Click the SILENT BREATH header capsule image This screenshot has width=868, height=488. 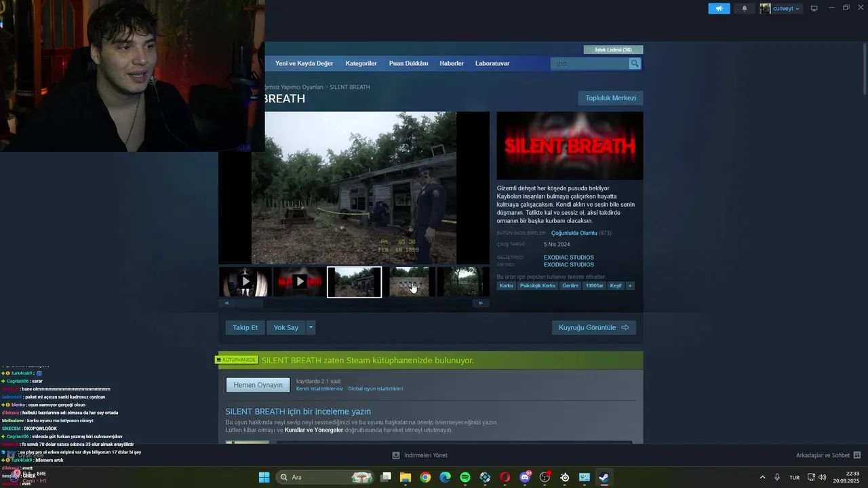[x=570, y=146]
